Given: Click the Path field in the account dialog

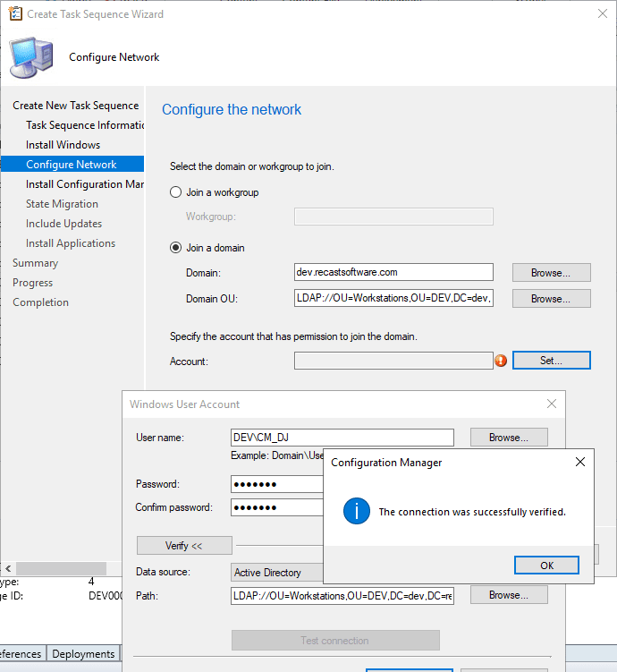Looking at the screenshot, I should pos(342,596).
